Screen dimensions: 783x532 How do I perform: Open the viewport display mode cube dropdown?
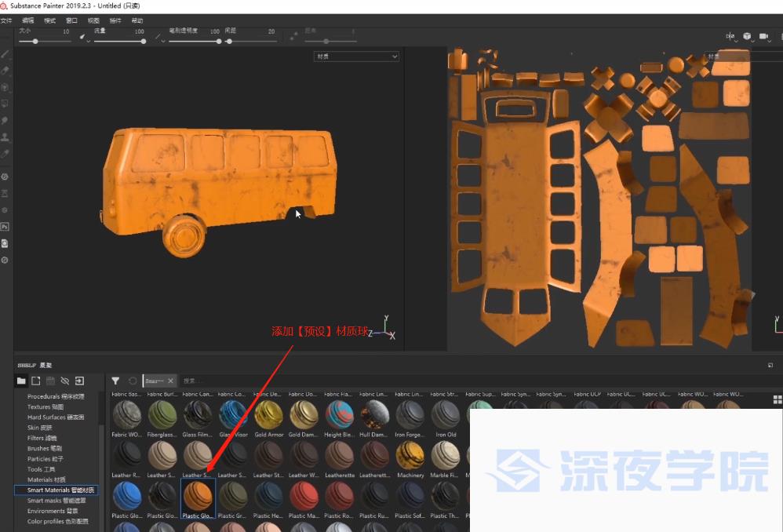pos(748,36)
